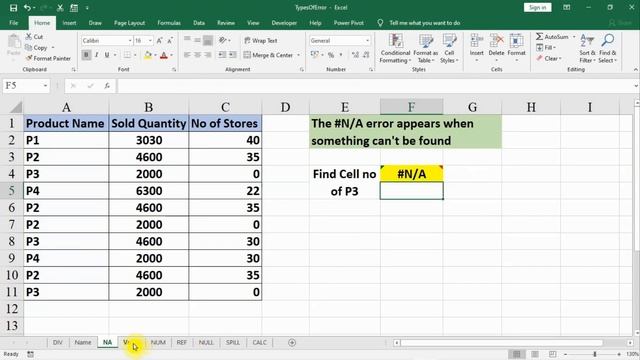Open the Sort & Filter menu
Viewport: 640px width, 360px height.
pyautogui.click(x=587, y=49)
